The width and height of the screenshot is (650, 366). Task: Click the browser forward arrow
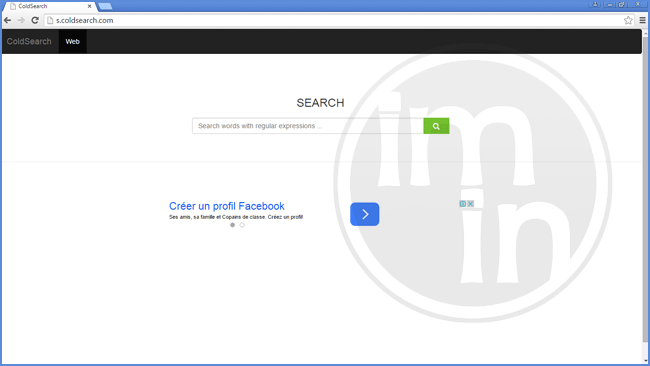(21, 20)
